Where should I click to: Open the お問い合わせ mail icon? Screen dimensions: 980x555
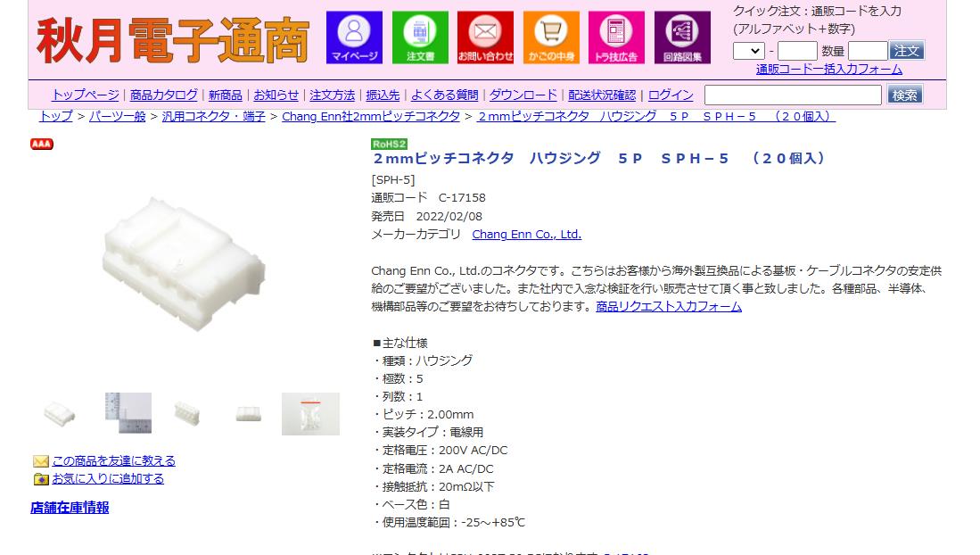(486, 37)
